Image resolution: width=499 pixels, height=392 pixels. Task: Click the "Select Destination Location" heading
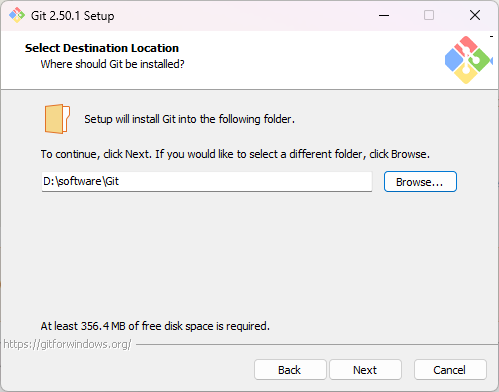(x=102, y=48)
